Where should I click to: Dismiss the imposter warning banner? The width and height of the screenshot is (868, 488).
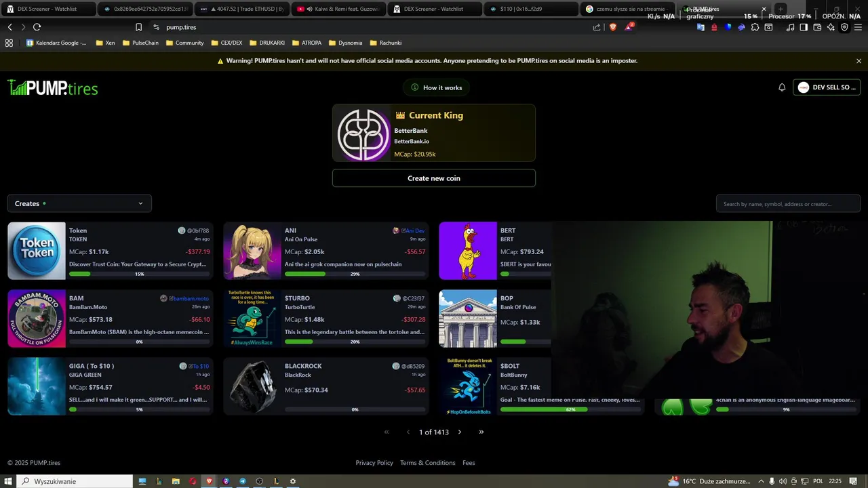(x=859, y=61)
